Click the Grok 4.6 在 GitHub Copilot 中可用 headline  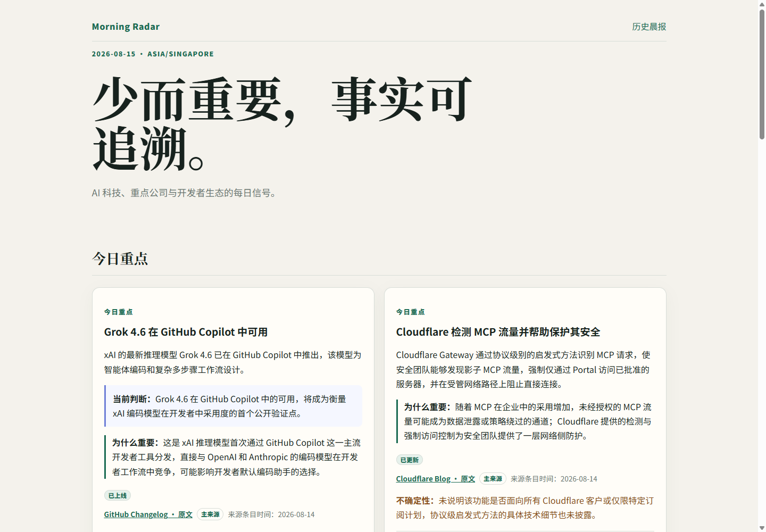click(186, 332)
